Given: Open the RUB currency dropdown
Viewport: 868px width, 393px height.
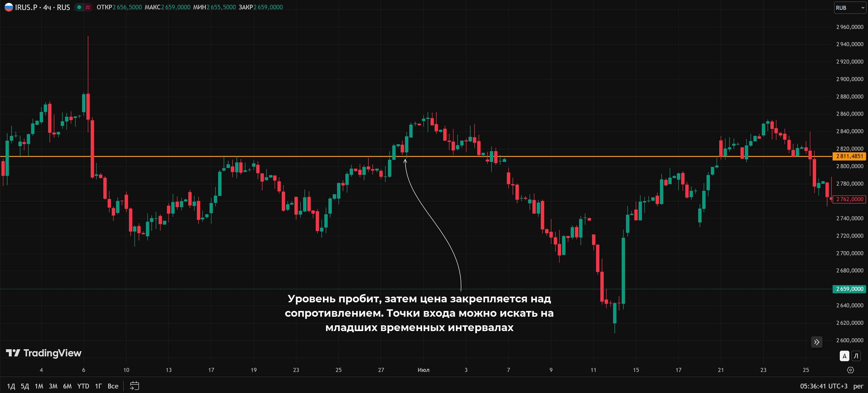Looking at the screenshot, I should pos(850,8).
